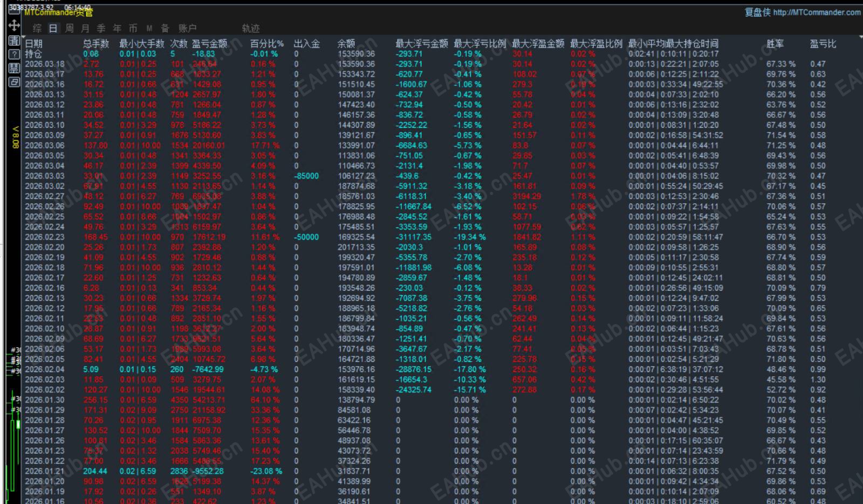
Task: Select the 币 currency tab
Action: (x=133, y=28)
